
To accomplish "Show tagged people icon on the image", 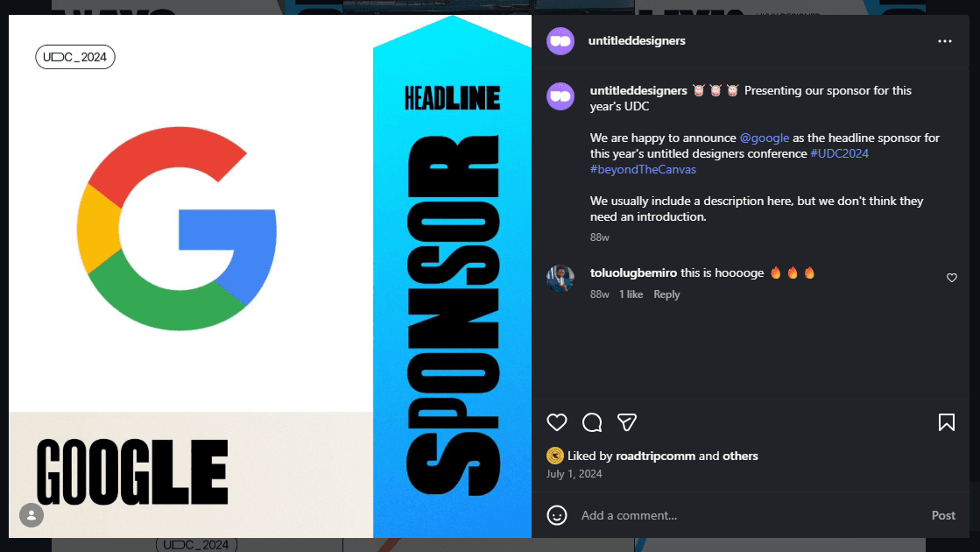I will (x=32, y=516).
